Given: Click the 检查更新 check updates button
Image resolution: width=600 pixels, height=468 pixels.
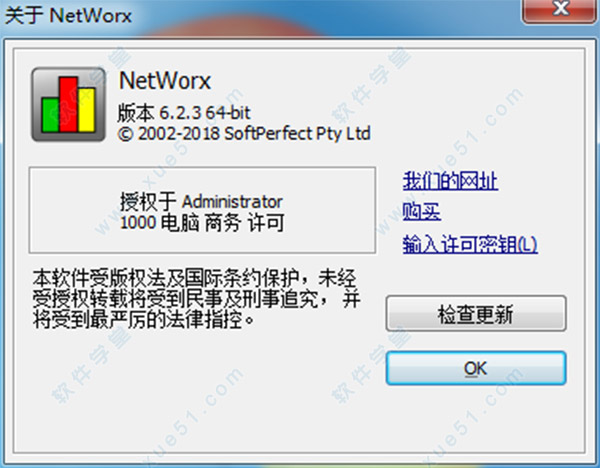Looking at the screenshot, I should click(x=476, y=313).
